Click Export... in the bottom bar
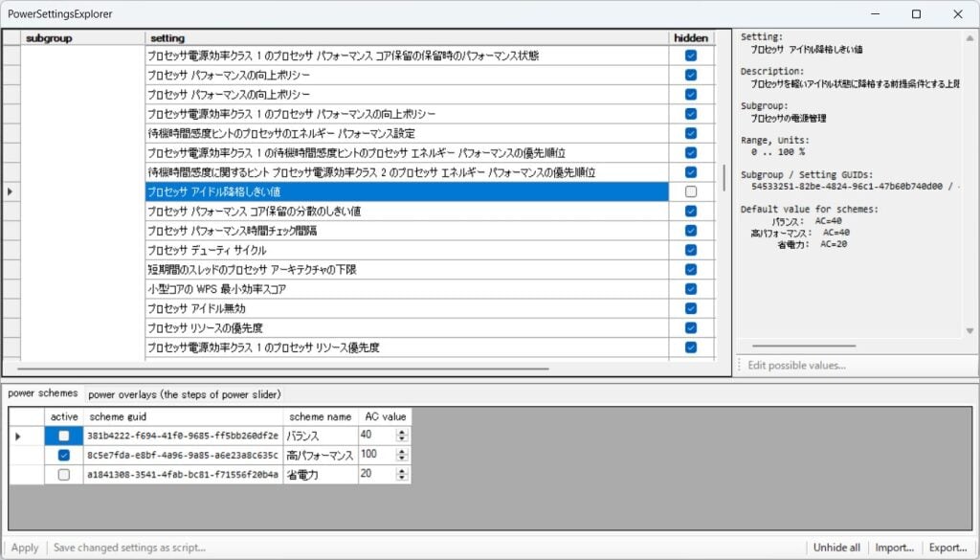980x560 pixels. click(947, 548)
